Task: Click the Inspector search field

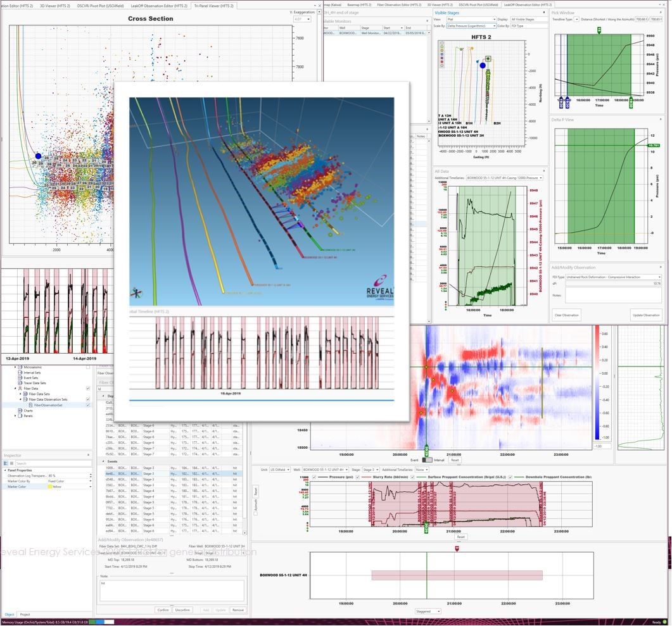Action: tap(53, 463)
